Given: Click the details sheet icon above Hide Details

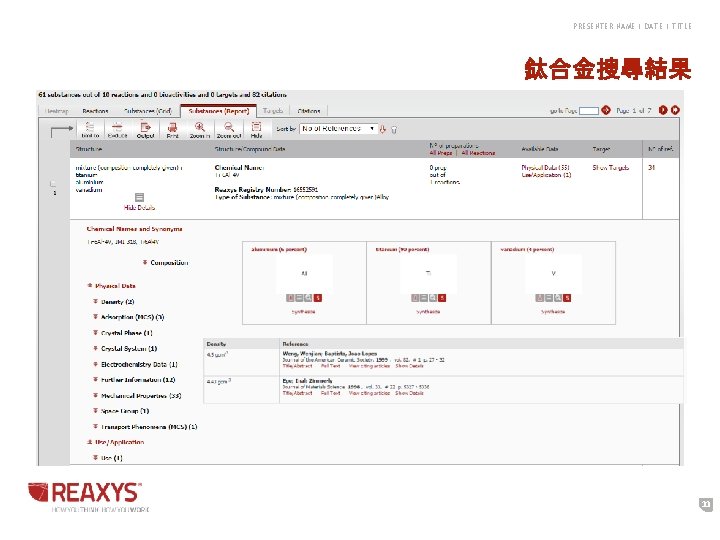Looking at the screenshot, I should click(139, 197).
